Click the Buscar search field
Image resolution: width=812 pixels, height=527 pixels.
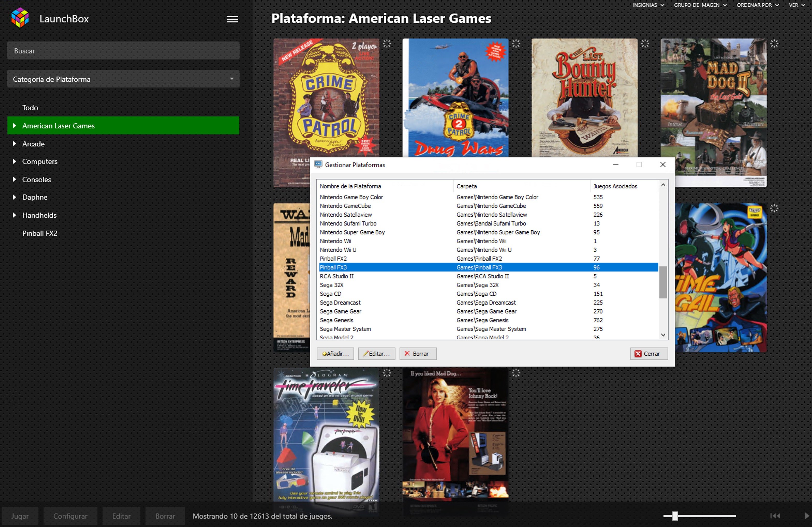pyautogui.click(x=123, y=51)
